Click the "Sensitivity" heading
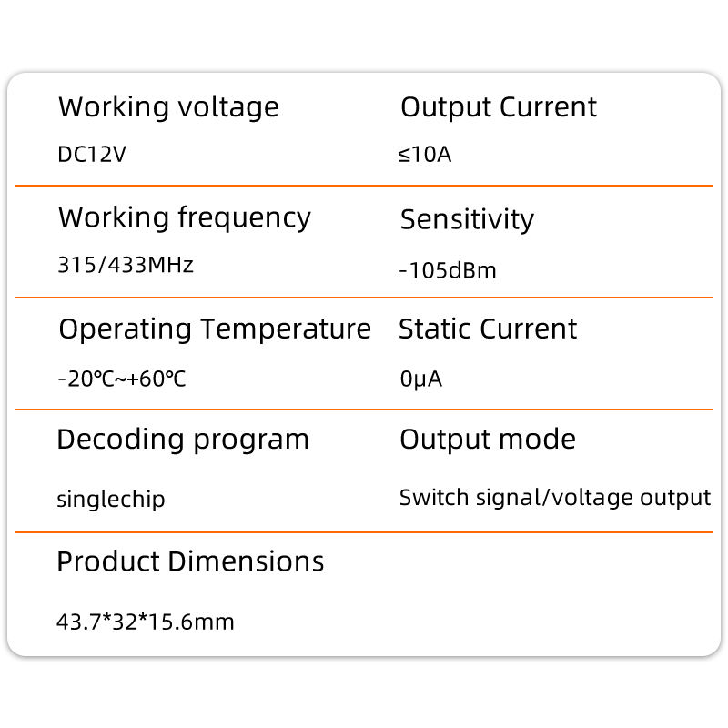Viewport: 728px width, 728px height. (x=467, y=219)
